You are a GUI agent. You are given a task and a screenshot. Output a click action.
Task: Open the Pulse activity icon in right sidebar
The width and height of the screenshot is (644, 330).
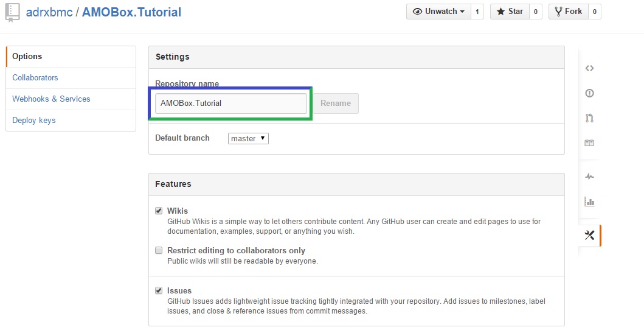589,177
